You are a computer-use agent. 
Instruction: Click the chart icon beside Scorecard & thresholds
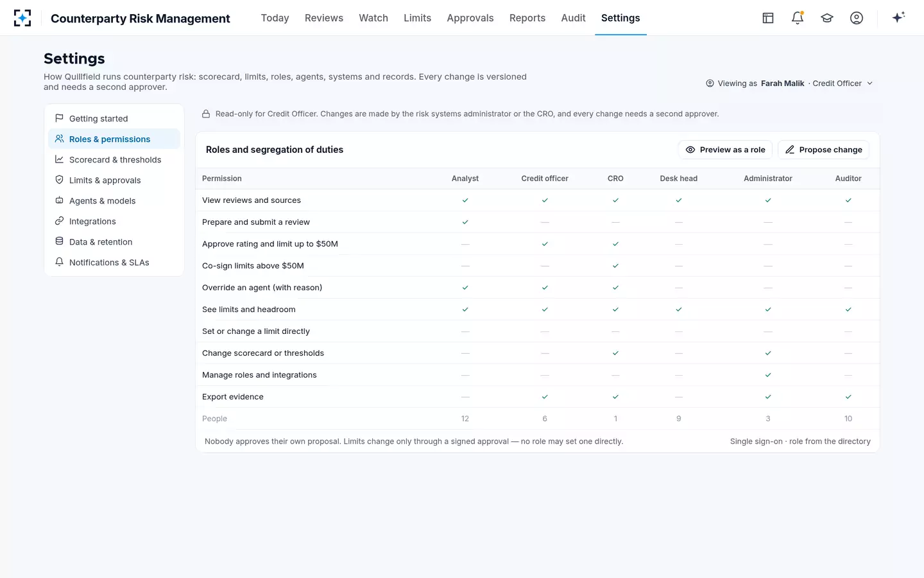[59, 159]
